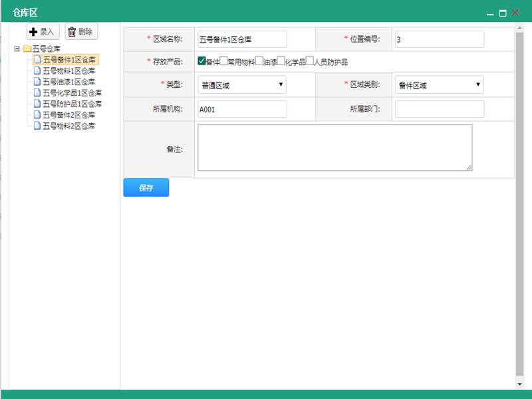
Task: Open the 区域类别 dropdown showing 备件区域
Action: [x=439, y=85]
